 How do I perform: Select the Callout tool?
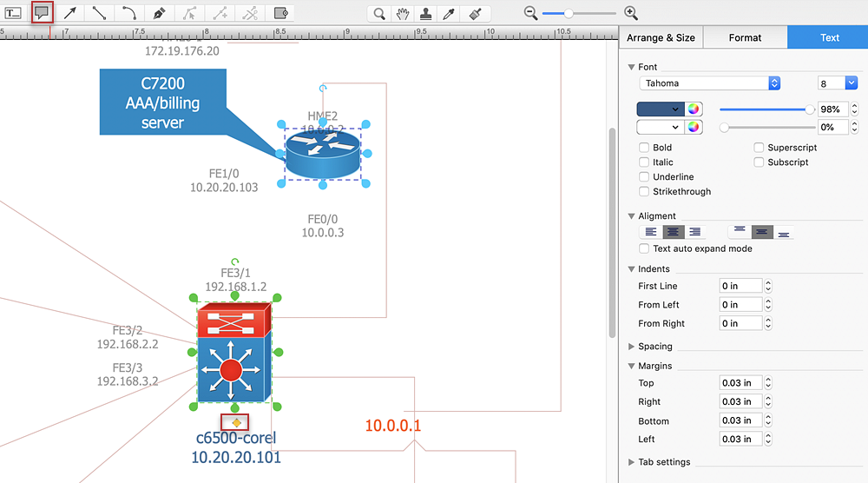coord(42,13)
